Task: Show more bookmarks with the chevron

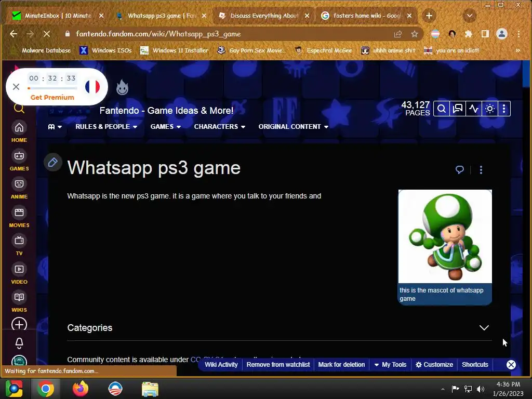Action: pos(518,50)
